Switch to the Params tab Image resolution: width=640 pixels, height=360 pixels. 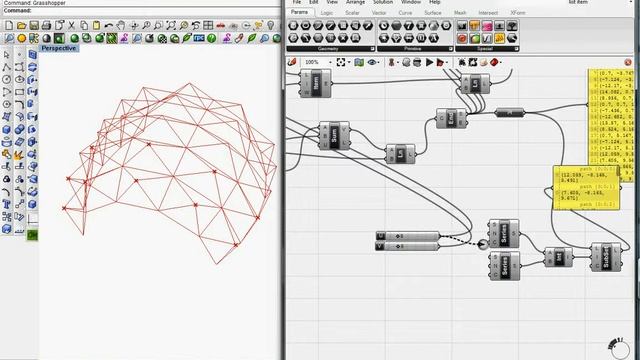click(x=299, y=13)
